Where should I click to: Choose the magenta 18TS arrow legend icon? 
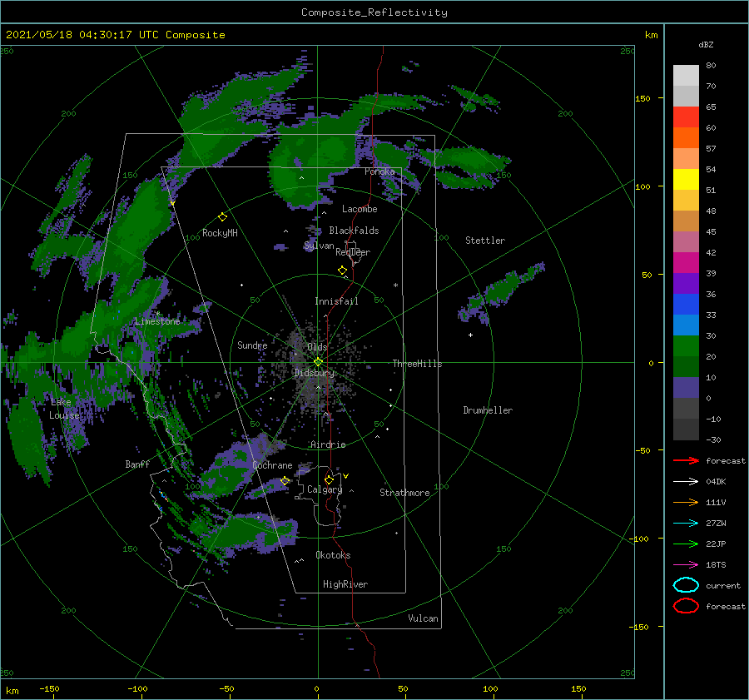686,565
